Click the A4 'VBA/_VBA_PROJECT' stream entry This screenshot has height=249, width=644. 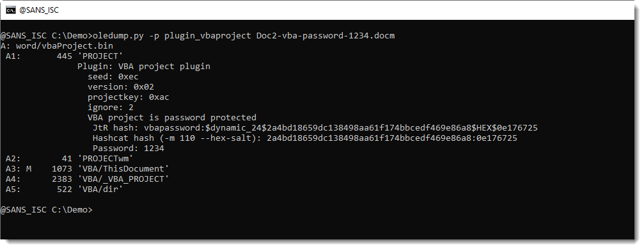pos(88,179)
